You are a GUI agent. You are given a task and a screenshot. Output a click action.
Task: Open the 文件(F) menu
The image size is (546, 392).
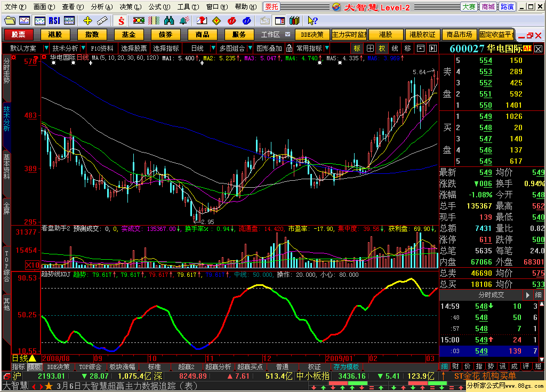(15, 6)
